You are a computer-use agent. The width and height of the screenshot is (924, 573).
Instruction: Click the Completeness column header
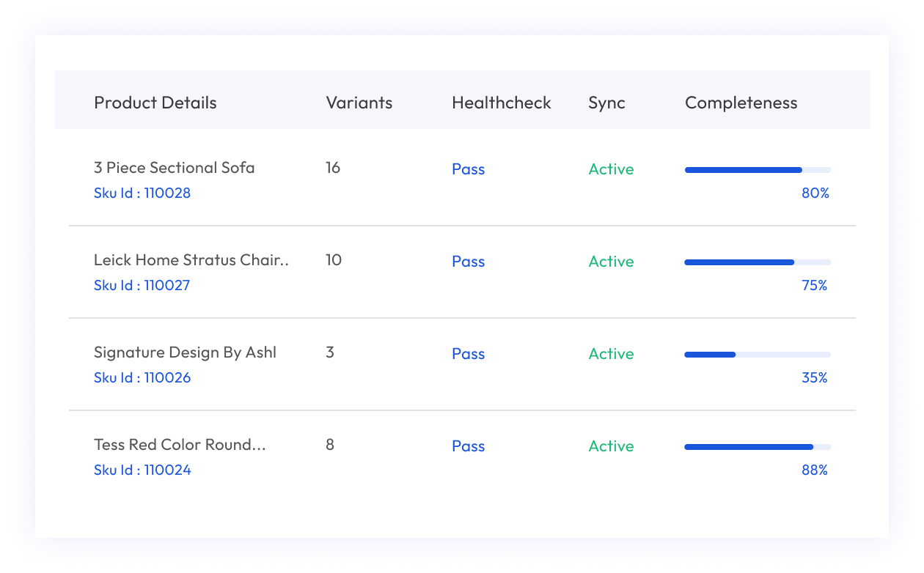(x=741, y=103)
